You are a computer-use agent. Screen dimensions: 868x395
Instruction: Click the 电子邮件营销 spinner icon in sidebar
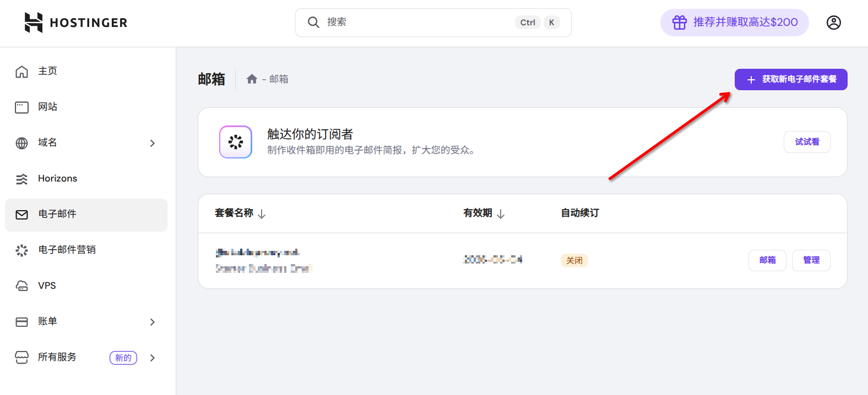tap(21, 250)
